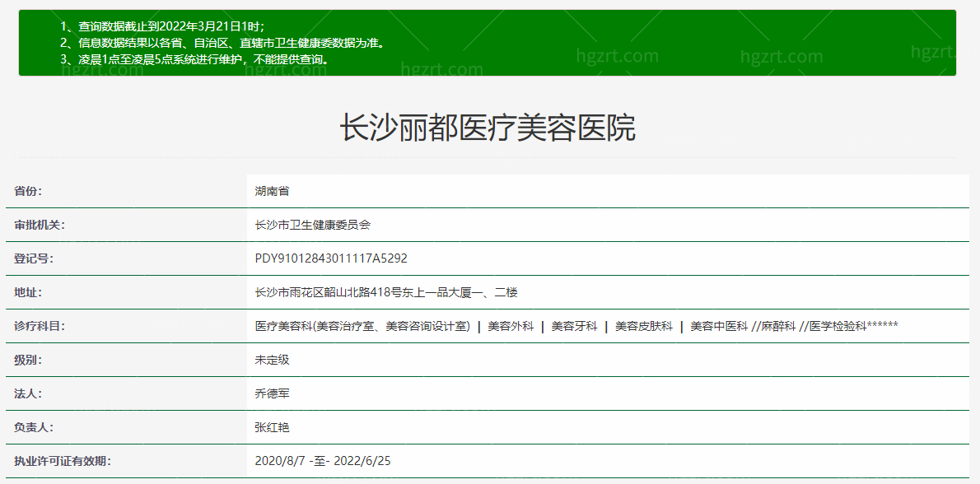Click the legal representative name 乔德军
The width and height of the screenshot is (980, 484).
pos(271,393)
